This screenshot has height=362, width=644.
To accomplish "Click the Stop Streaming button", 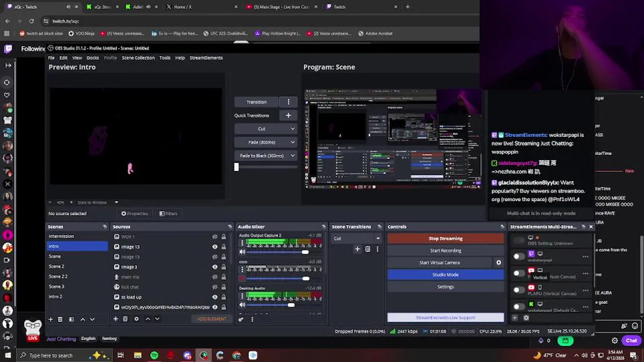I will (445, 238).
